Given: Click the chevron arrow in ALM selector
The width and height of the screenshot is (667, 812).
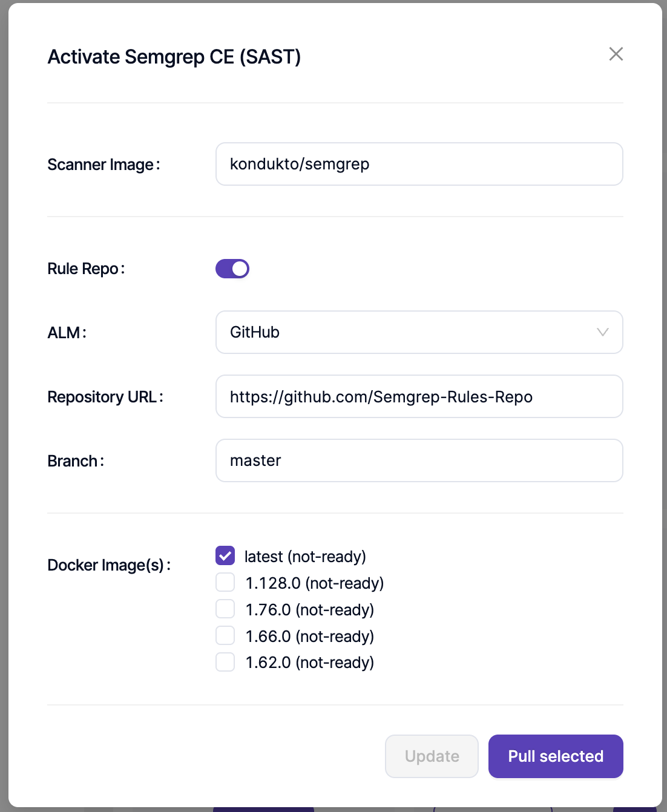Looking at the screenshot, I should (x=602, y=332).
